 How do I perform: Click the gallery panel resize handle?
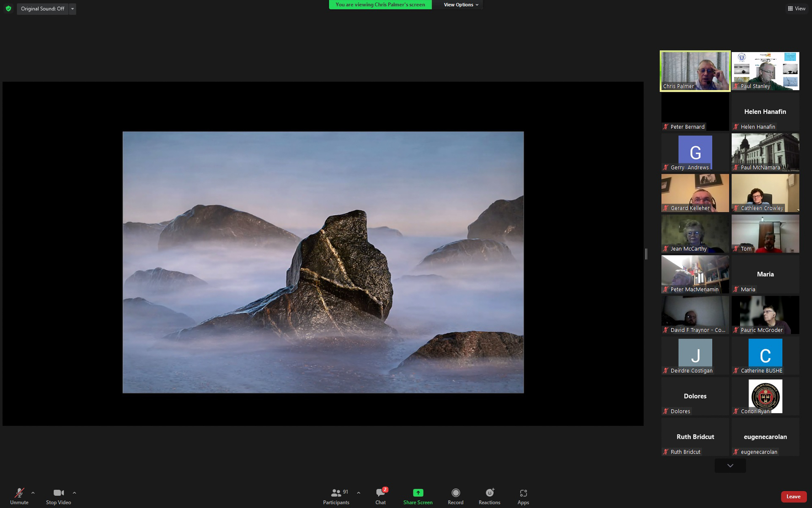tap(646, 254)
